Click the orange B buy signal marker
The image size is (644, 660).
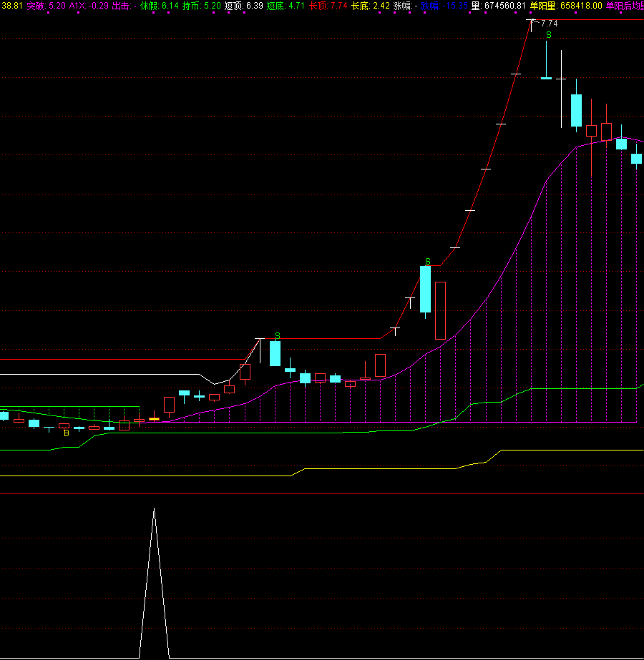pyautogui.click(x=67, y=433)
